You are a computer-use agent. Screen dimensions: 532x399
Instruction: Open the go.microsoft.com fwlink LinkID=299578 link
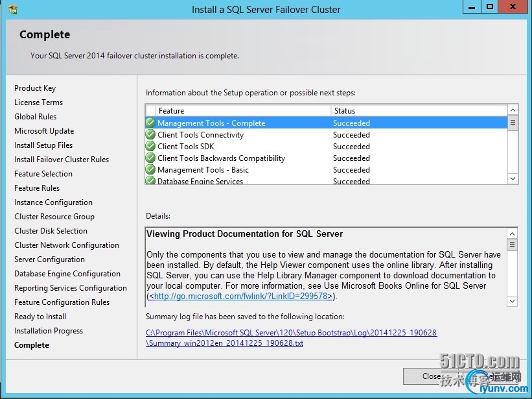[240, 296]
